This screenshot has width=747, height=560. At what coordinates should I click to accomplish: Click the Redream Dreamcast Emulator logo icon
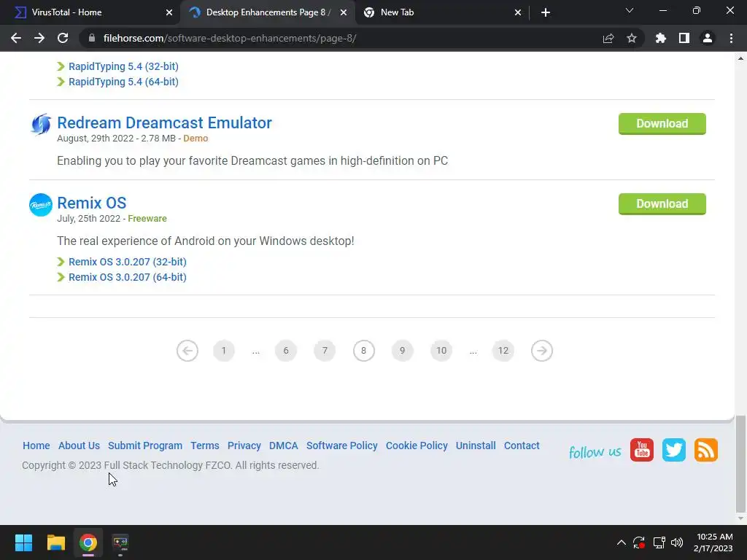(x=41, y=124)
